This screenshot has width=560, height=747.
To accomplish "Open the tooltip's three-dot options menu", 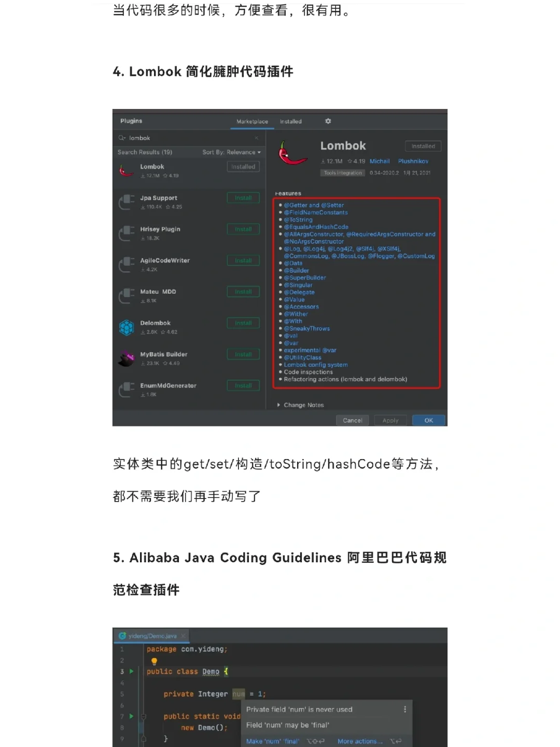I will pyautogui.click(x=405, y=709).
